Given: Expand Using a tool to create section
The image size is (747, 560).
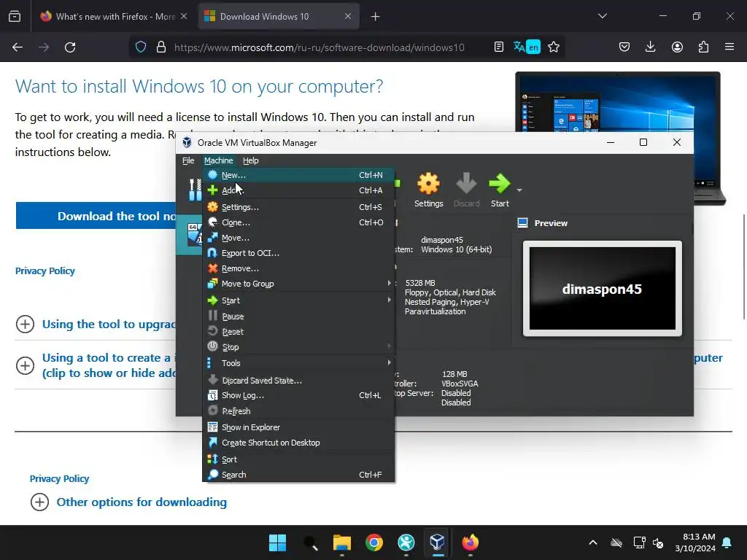Looking at the screenshot, I should 26,366.
